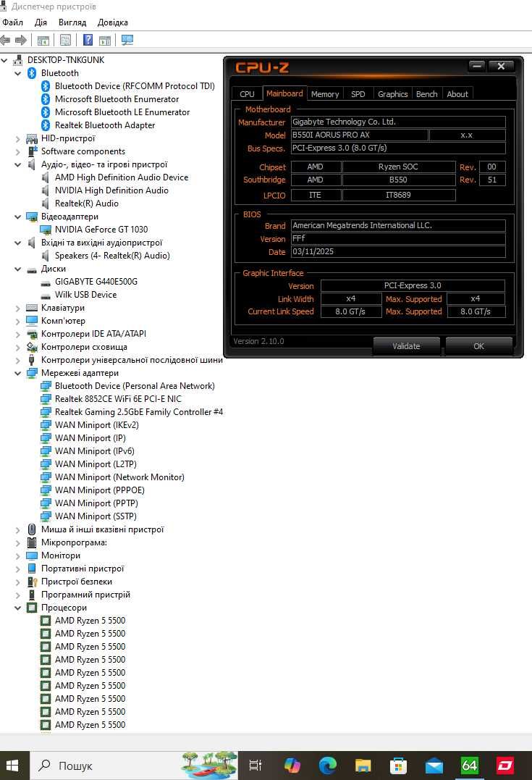Open Mail app from taskbar
The width and height of the screenshot is (532, 780).
tap(434, 766)
